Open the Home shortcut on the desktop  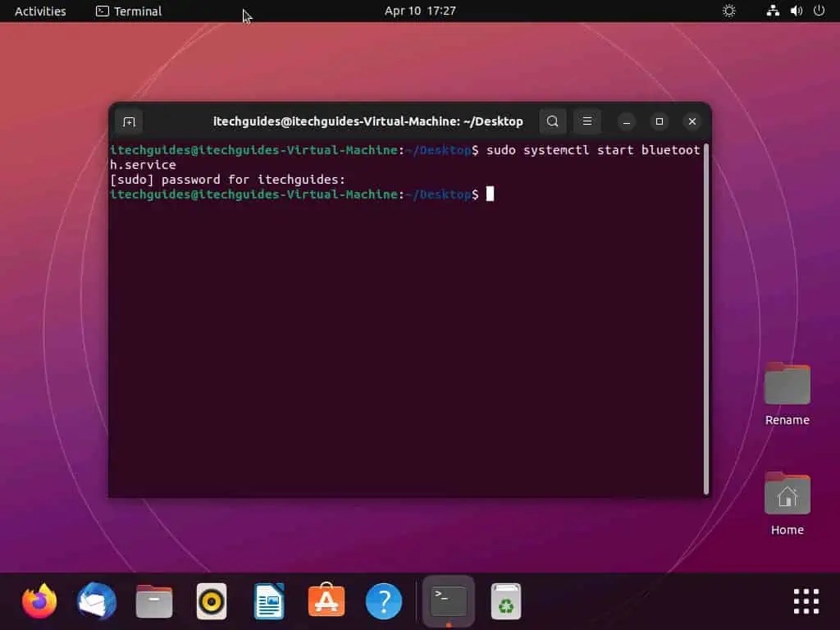tap(787, 495)
